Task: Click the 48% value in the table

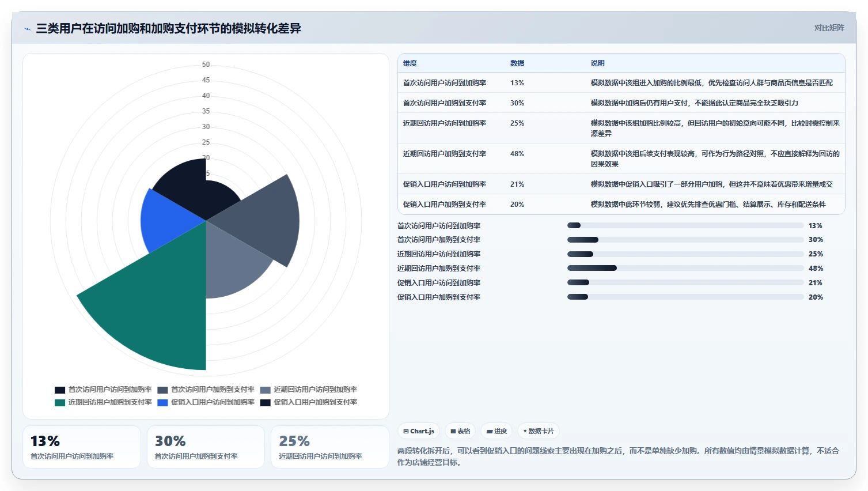Action: coord(517,154)
